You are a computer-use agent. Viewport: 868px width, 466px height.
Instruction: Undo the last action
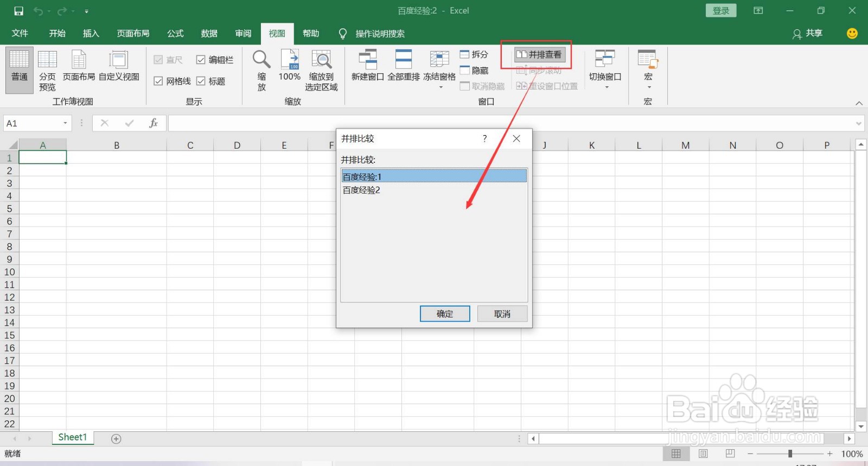[x=38, y=11]
